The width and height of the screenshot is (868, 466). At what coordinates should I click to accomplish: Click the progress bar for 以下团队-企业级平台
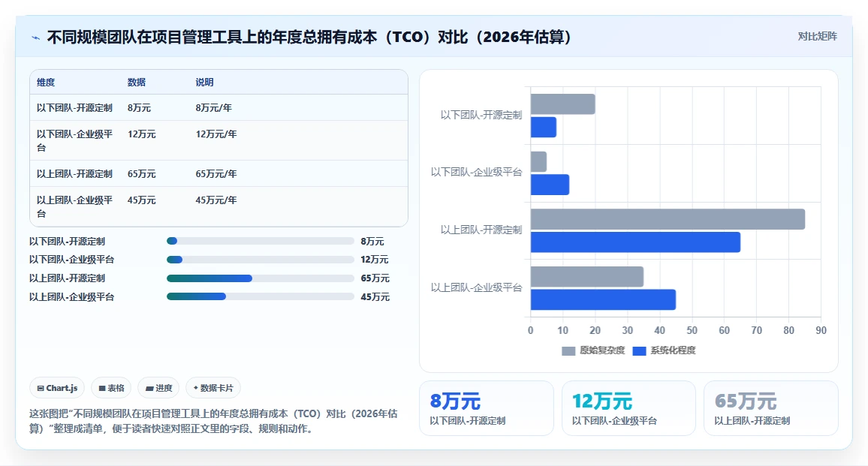point(261,260)
